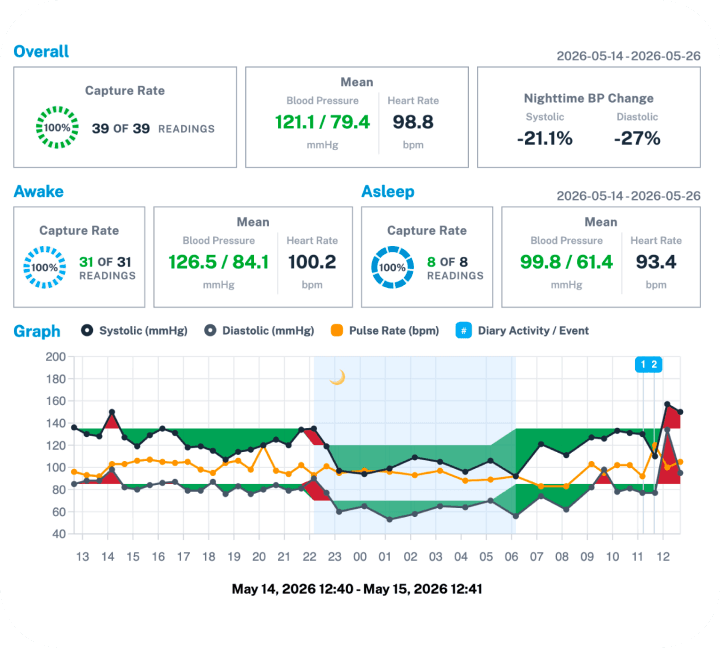Screen dimensions: 720x648
Task: Click the 8 OF 8 READINGS text
Action: coord(455,269)
